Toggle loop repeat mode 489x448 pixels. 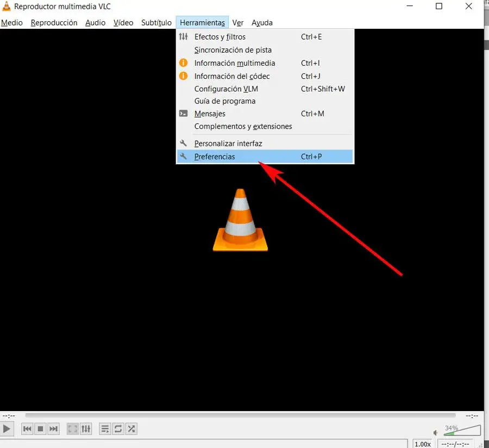tap(118, 428)
